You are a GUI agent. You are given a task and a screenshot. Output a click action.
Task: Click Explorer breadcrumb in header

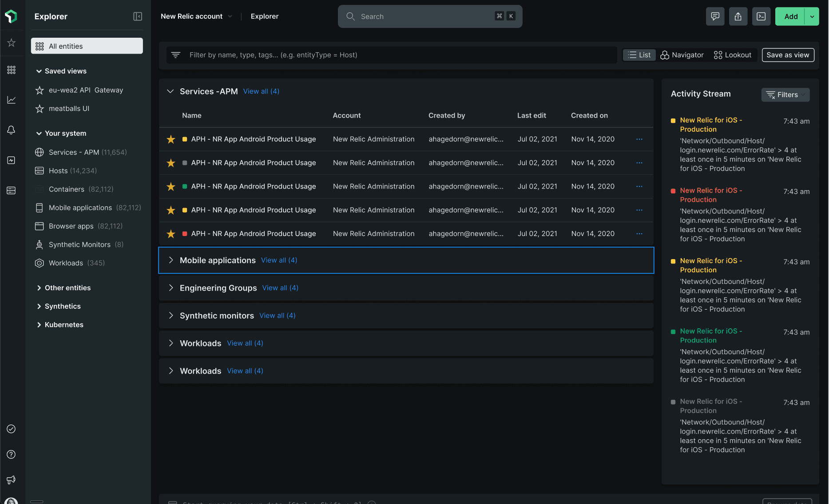click(265, 16)
